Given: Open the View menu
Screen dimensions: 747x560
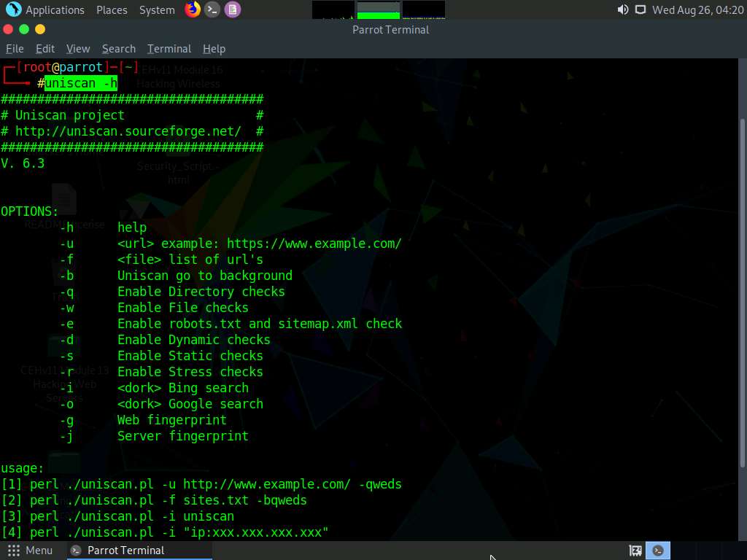Looking at the screenshot, I should [78, 49].
